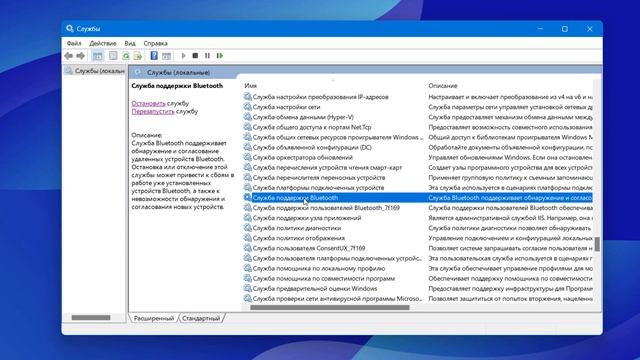Viewport: 640px width, 360px height.
Task: Open the Вид menu
Action: tap(130, 43)
